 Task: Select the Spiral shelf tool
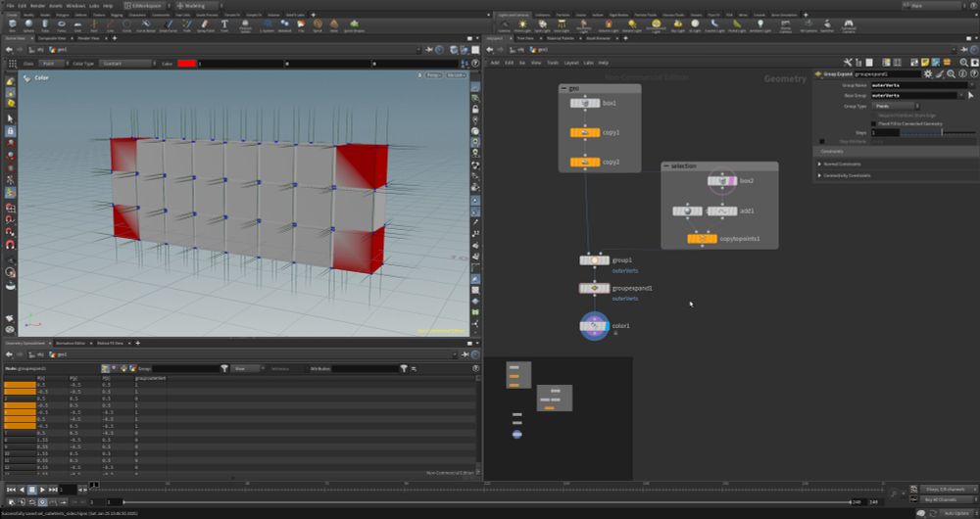click(x=318, y=25)
